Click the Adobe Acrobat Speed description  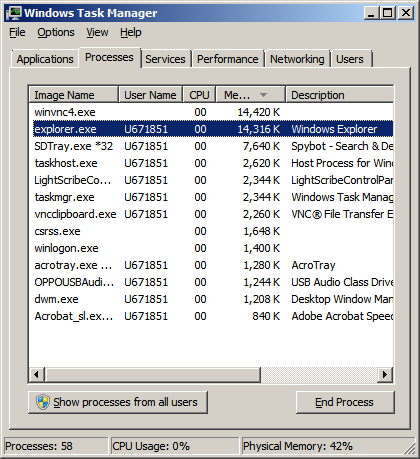342,316
